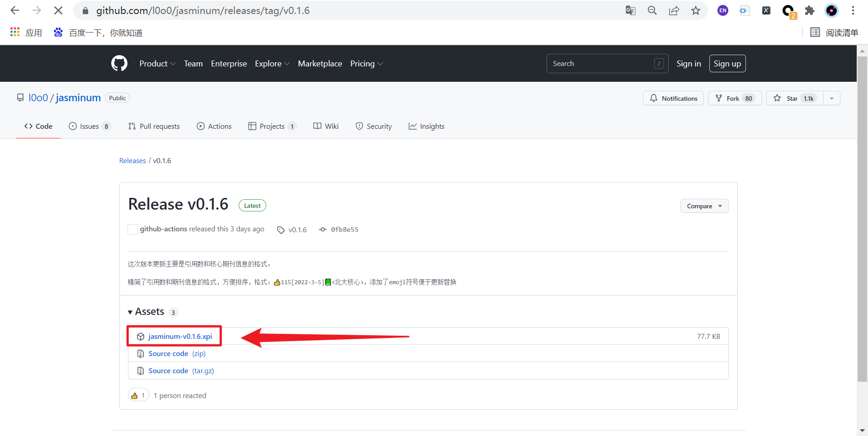Download Source code (tar.gz)
Screen dimensions: 868x436
tap(181, 370)
